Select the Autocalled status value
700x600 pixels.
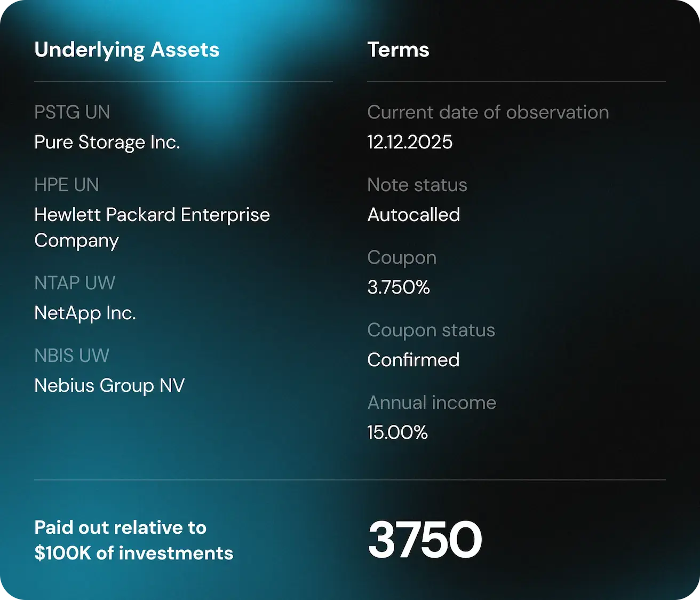pyautogui.click(x=413, y=215)
